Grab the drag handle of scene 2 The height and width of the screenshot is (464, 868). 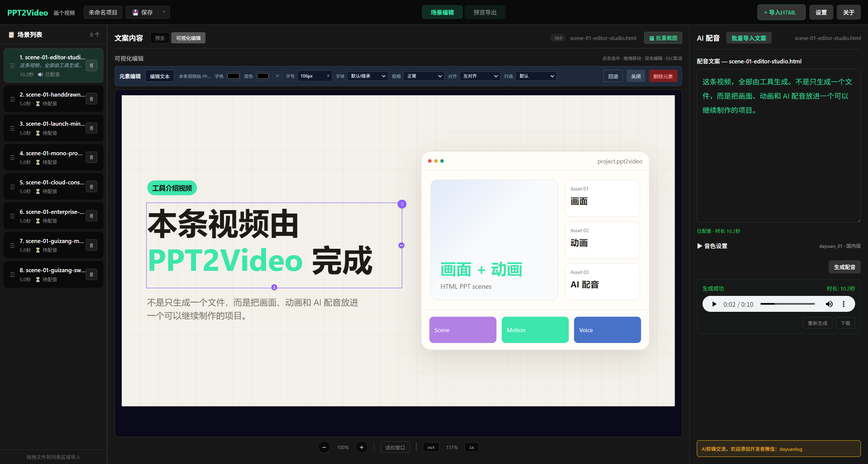pyautogui.click(x=12, y=99)
